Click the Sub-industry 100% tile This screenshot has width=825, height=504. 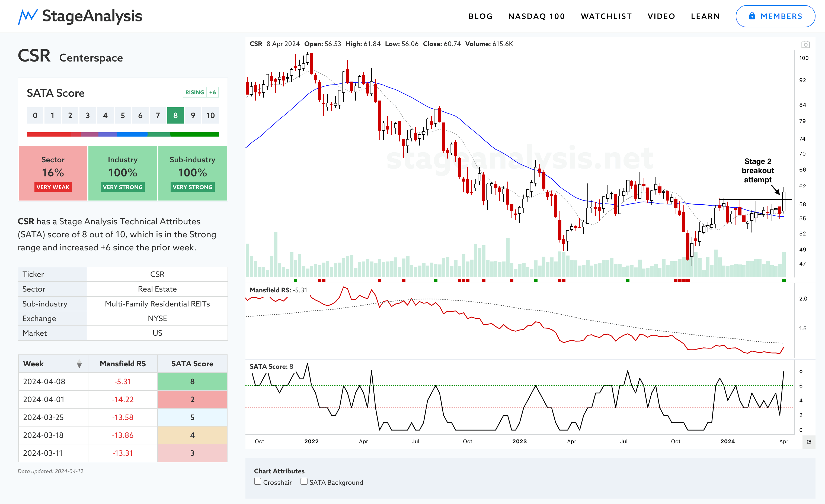[x=193, y=173]
